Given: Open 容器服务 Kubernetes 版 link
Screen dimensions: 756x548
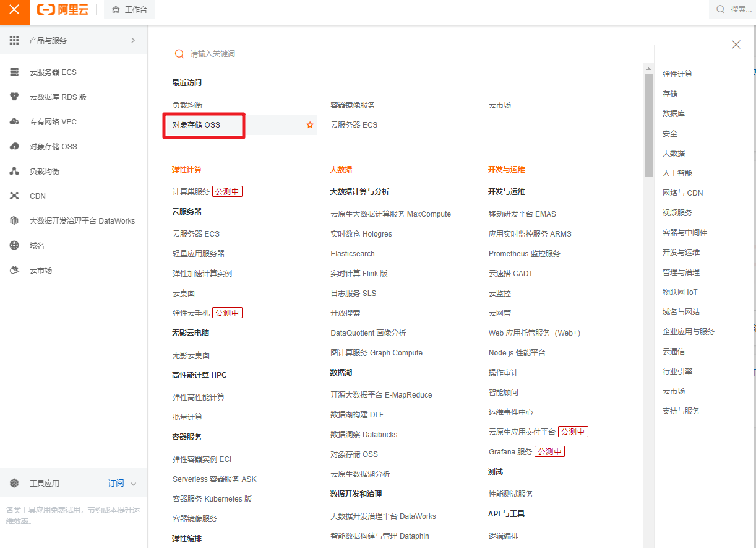Looking at the screenshot, I should pos(212,499).
